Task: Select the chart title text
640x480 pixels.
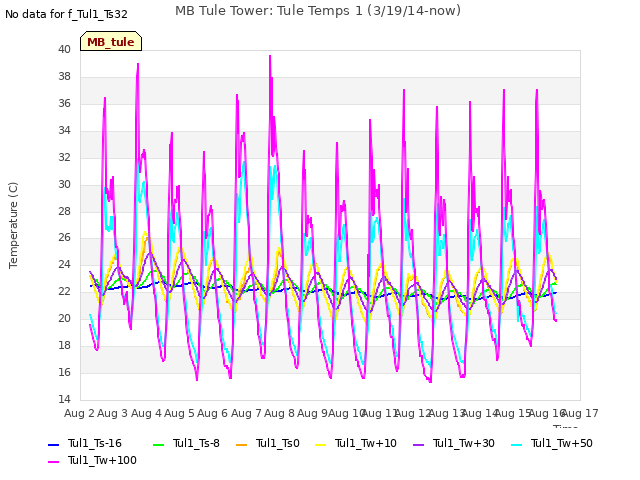Action: click(x=318, y=11)
